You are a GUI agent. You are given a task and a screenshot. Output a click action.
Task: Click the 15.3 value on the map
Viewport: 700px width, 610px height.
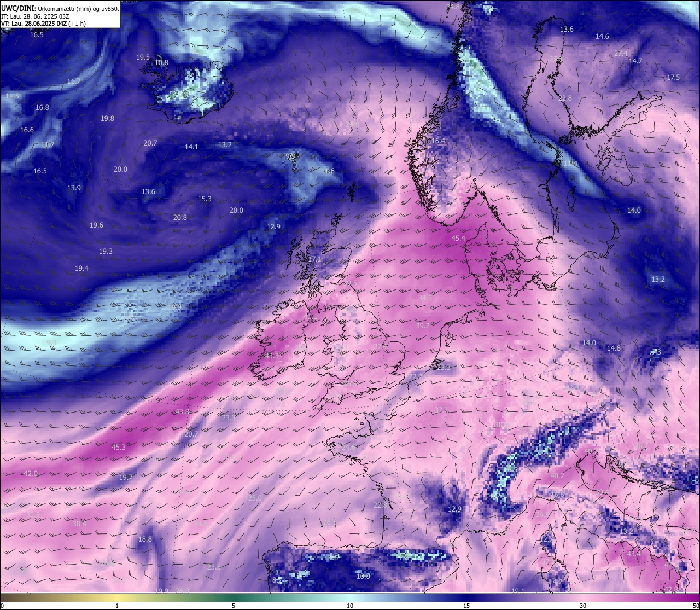[205, 199]
